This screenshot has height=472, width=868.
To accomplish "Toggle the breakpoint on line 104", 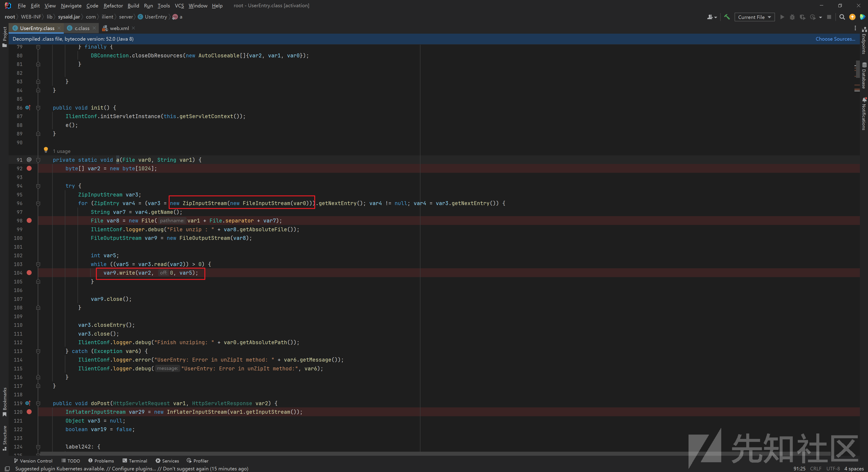I will click(x=29, y=273).
